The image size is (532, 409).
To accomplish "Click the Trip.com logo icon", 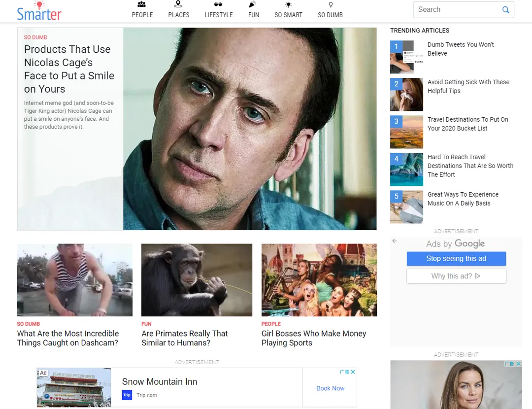I will (127, 395).
